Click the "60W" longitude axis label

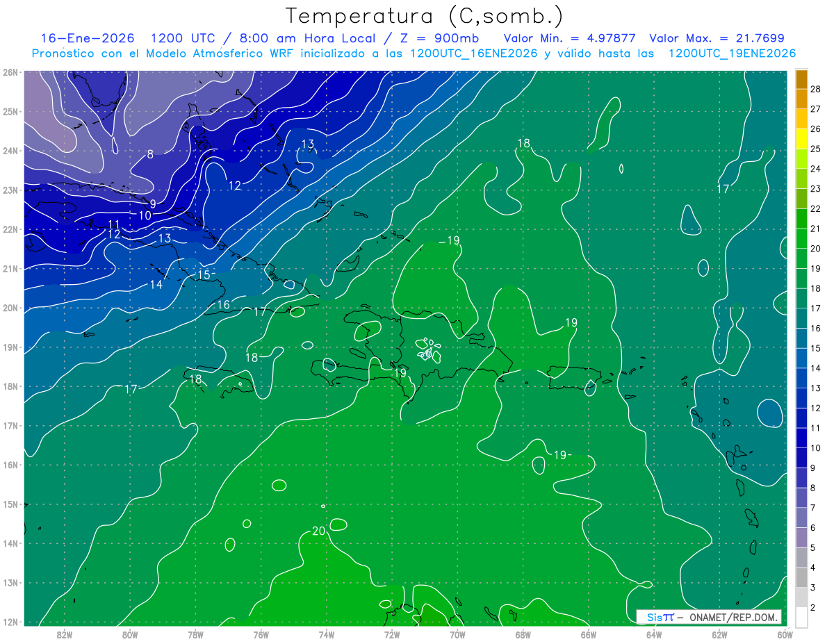[x=785, y=634]
